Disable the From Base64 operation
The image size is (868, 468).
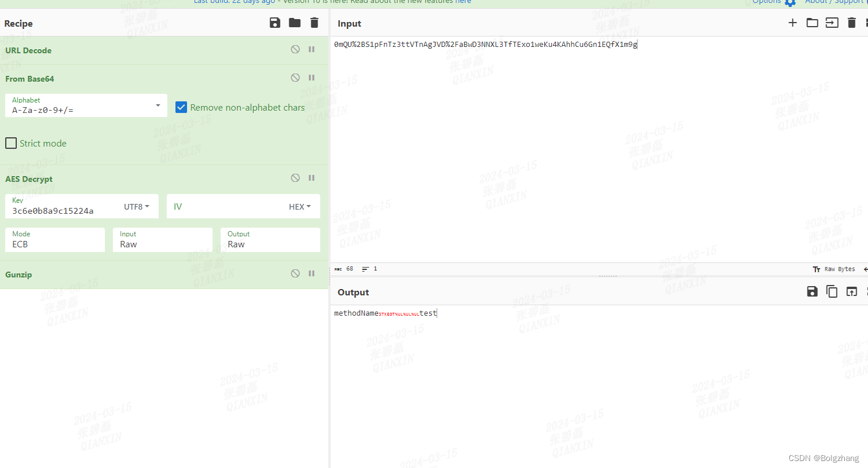295,78
